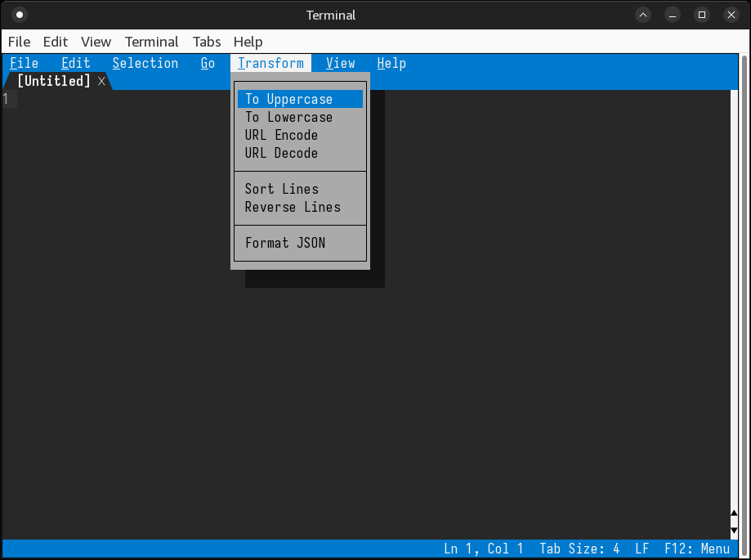Pick URL Decode from the menu

(281, 153)
